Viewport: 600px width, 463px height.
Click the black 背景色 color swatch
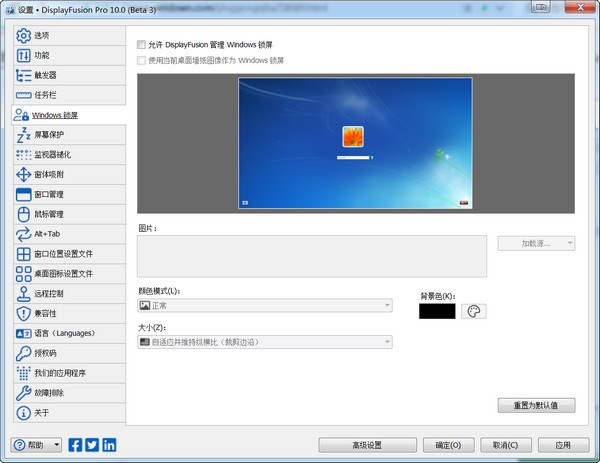pos(437,311)
